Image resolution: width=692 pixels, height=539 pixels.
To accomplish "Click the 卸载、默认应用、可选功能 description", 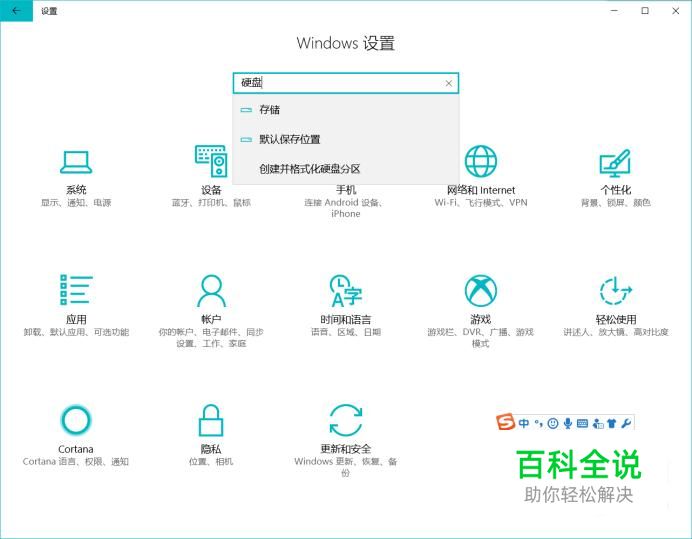I will pyautogui.click(x=76, y=332).
